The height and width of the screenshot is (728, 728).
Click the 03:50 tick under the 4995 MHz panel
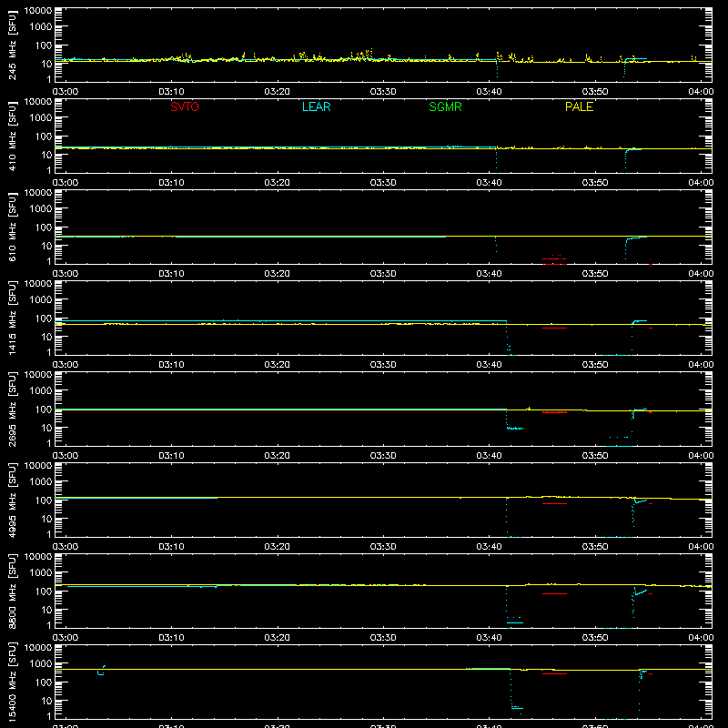pos(595,547)
